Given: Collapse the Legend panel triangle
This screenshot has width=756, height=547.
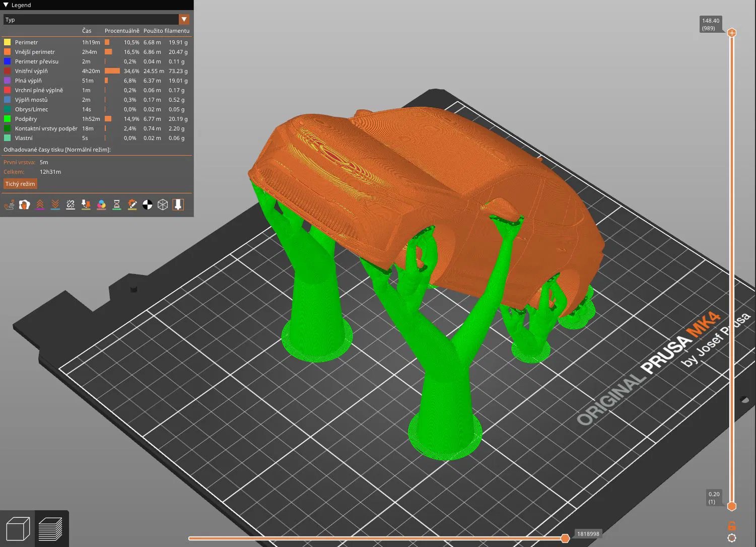Looking at the screenshot, I should point(6,5).
